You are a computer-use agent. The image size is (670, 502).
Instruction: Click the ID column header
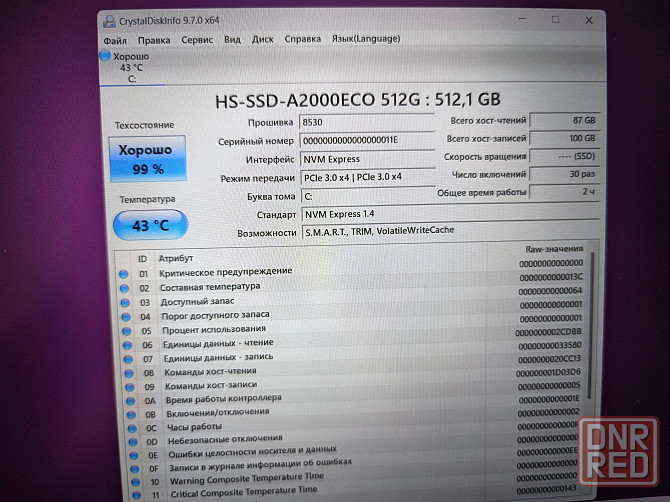142,259
